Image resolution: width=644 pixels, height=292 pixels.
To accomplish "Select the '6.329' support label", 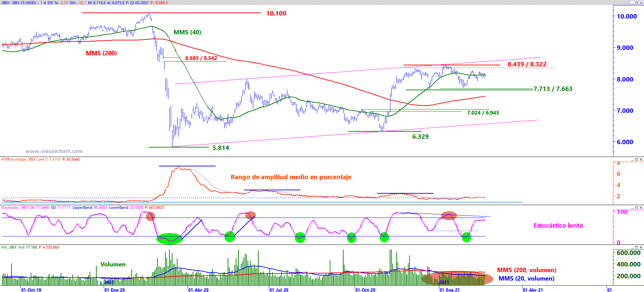I will pos(421,137).
